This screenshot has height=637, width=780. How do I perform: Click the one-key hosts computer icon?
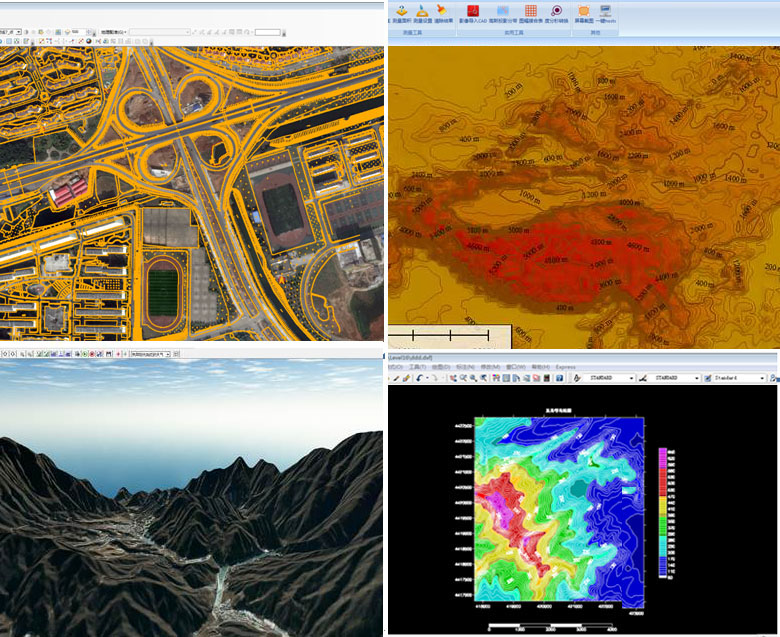coord(606,11)
